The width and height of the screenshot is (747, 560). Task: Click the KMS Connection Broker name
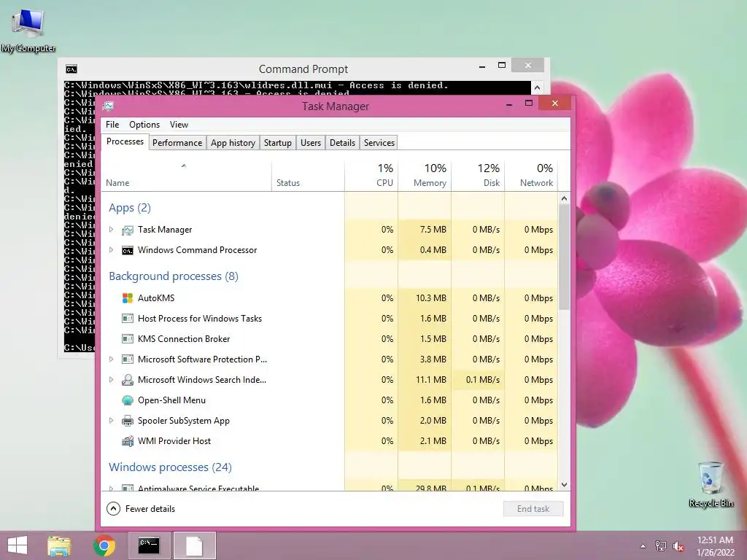tap(184, 339)
